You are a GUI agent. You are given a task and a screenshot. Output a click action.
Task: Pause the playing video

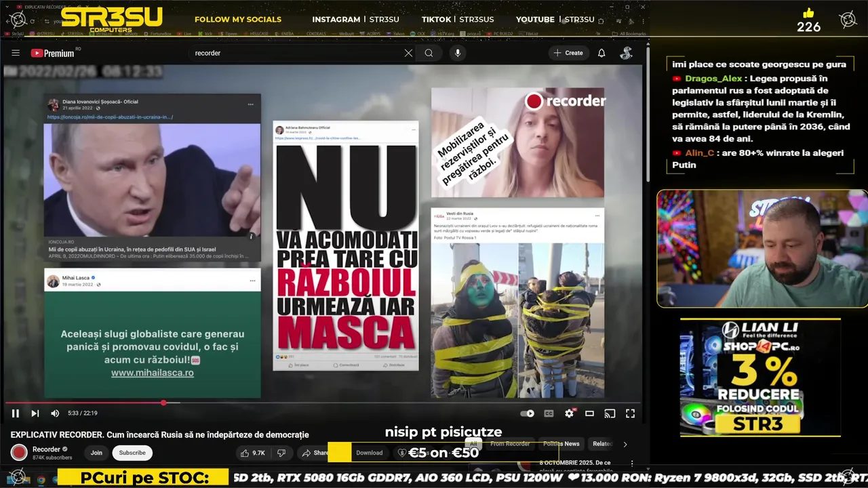[16, 413]
